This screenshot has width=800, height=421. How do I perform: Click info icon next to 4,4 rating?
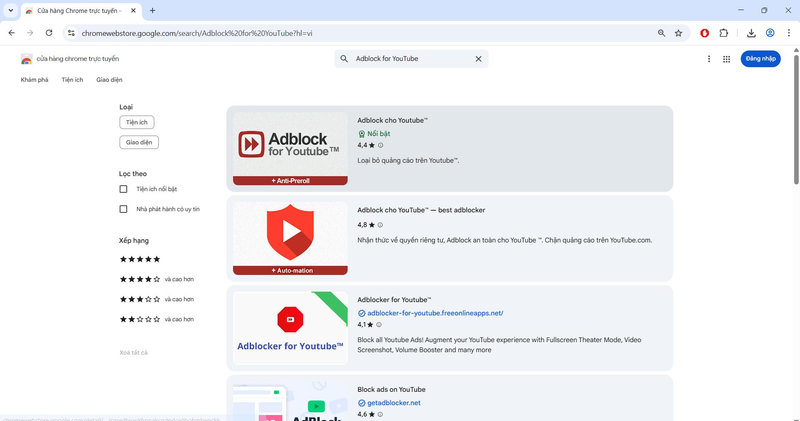click(x=380, y=145)
